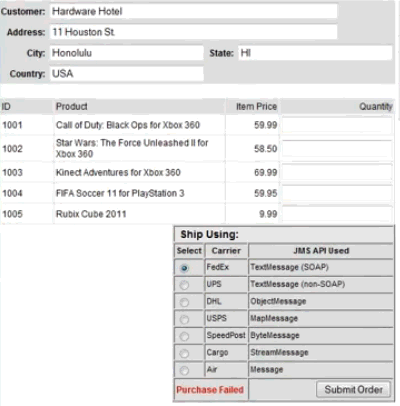Click the JMS API Used header
This screenshot has width=400, height=406.
(x=321, y=251)
